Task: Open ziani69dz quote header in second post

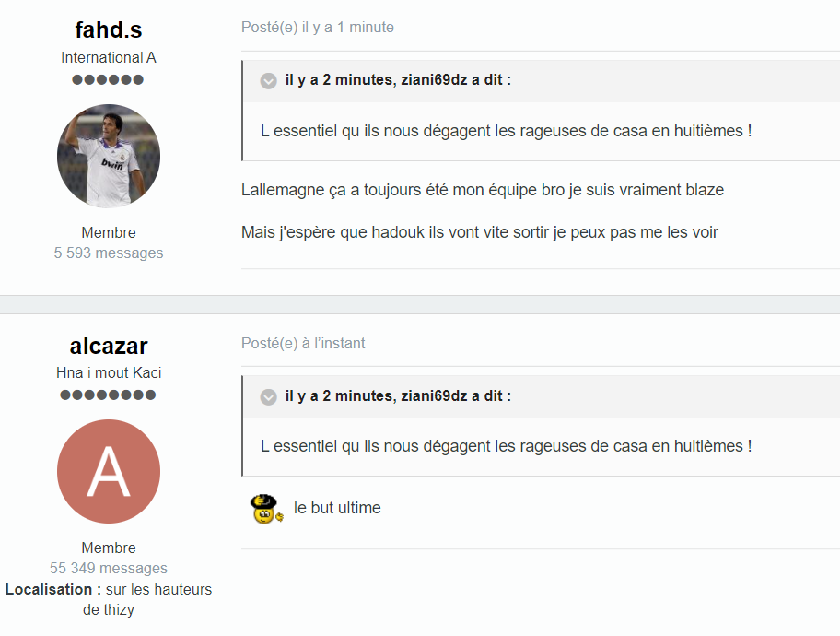Action: point(398,395)
